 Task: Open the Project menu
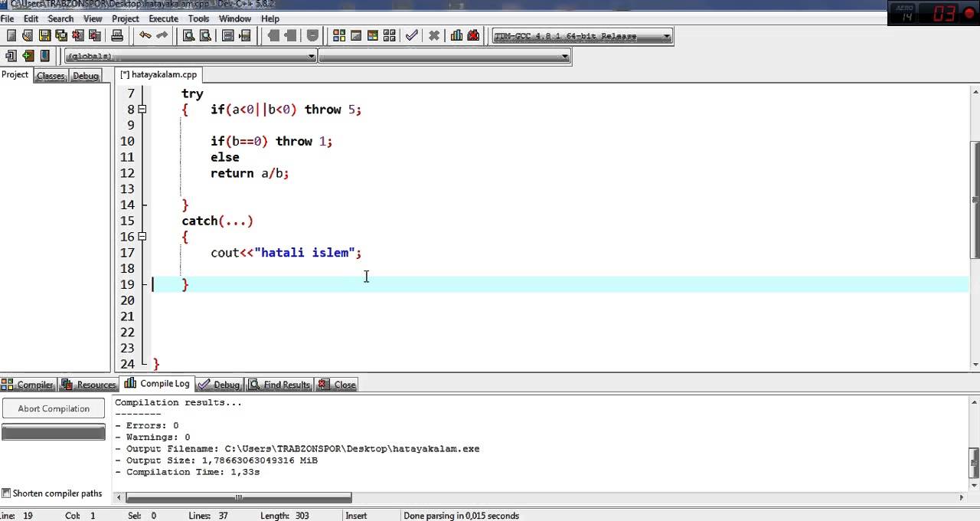pos(126,18)
